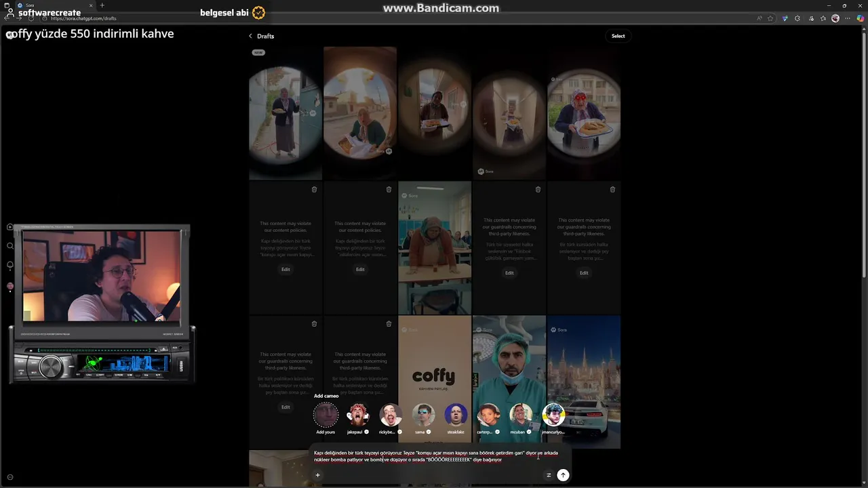
Task: Open the Copilot sidebar icon
Action: tap(861, 18)
